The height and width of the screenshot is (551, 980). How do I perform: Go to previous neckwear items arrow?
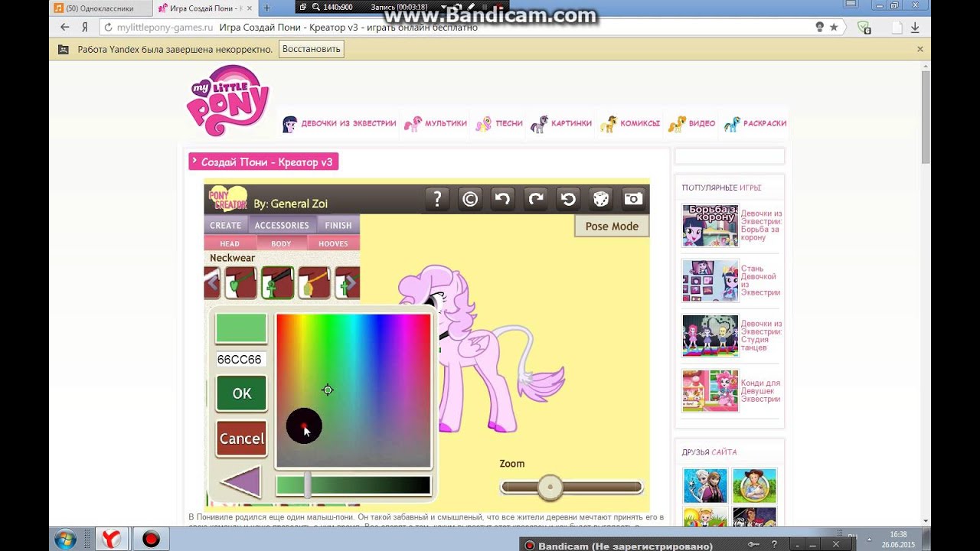(212, 283)
